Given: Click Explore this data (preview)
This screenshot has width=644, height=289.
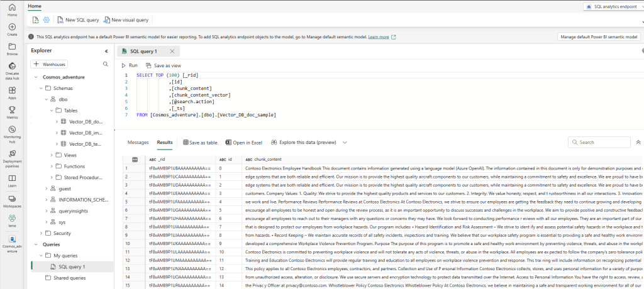Looking at the screenshot, I should [304, 143].
